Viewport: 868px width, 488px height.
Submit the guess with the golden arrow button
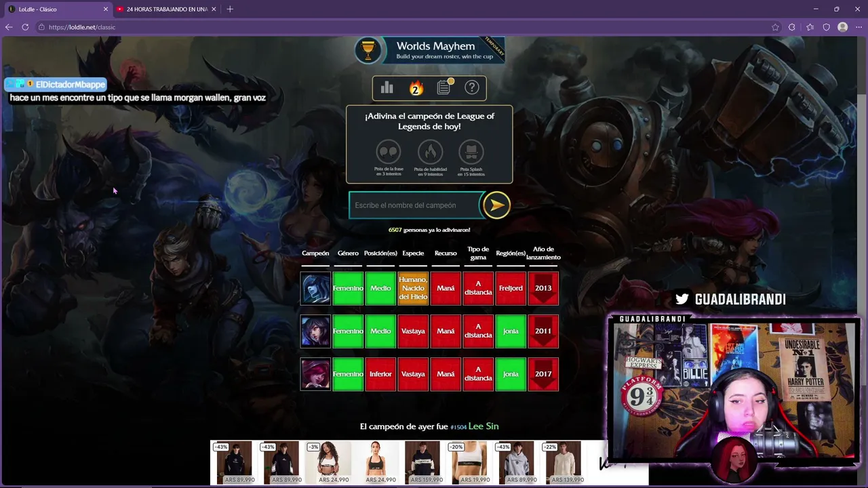[496, 205]
